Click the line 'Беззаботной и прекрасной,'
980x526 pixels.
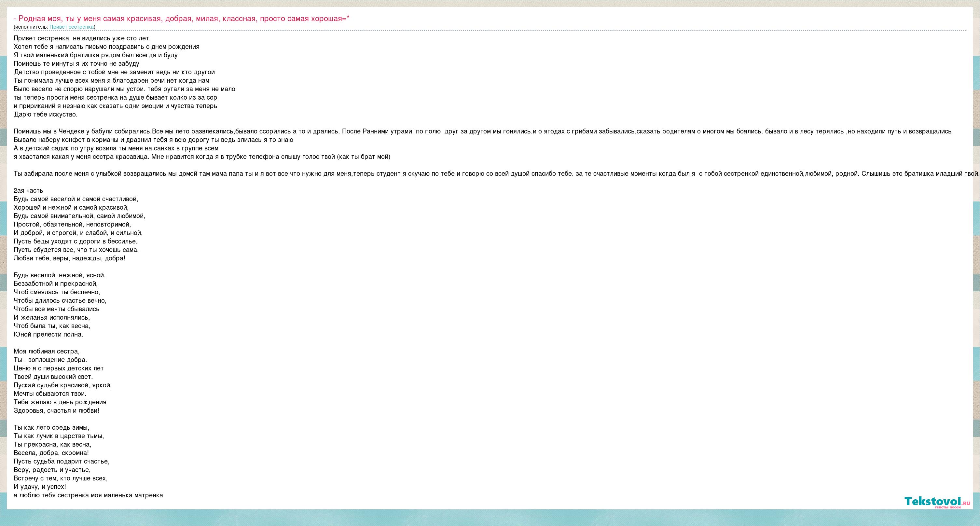[56, 284]
